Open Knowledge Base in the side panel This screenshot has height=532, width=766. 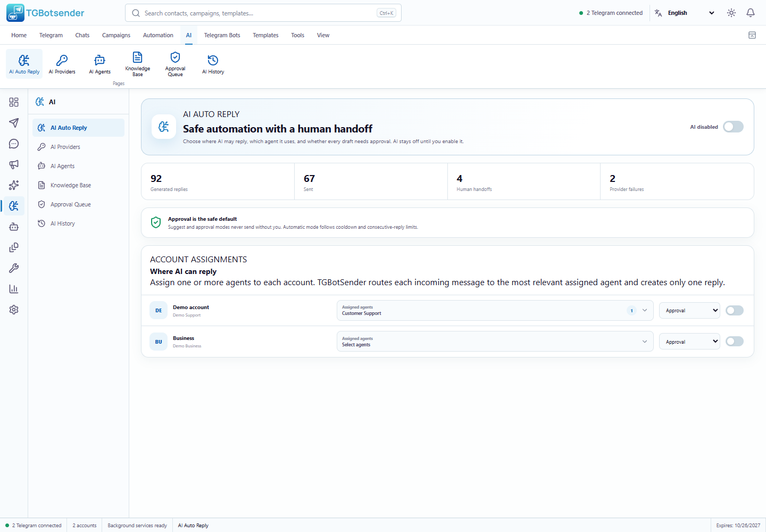pyautogui.click(x=78, y=185)
